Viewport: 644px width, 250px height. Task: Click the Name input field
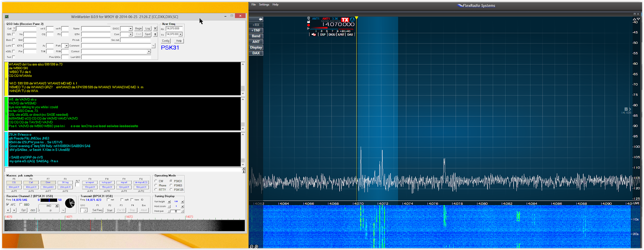[x=96, y=29]
